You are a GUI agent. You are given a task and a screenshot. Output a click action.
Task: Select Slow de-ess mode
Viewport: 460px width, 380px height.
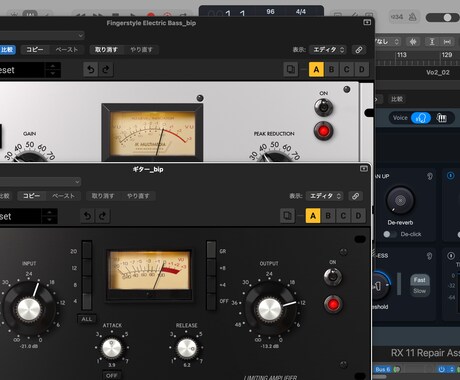[420, 291]
